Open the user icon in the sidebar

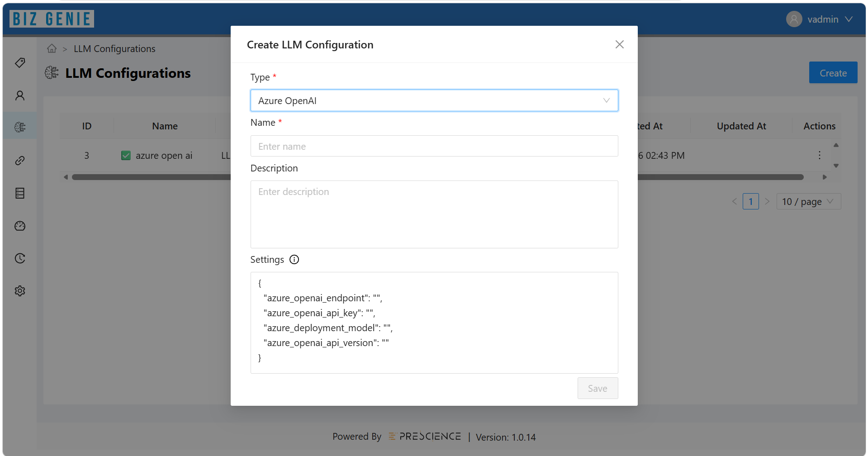[x=20, y=95]
